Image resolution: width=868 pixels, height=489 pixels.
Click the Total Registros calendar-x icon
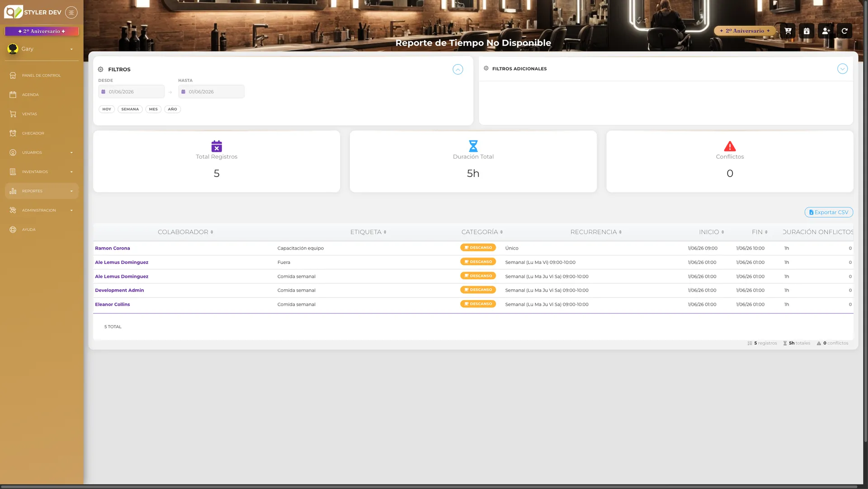[x=217, y=146]
